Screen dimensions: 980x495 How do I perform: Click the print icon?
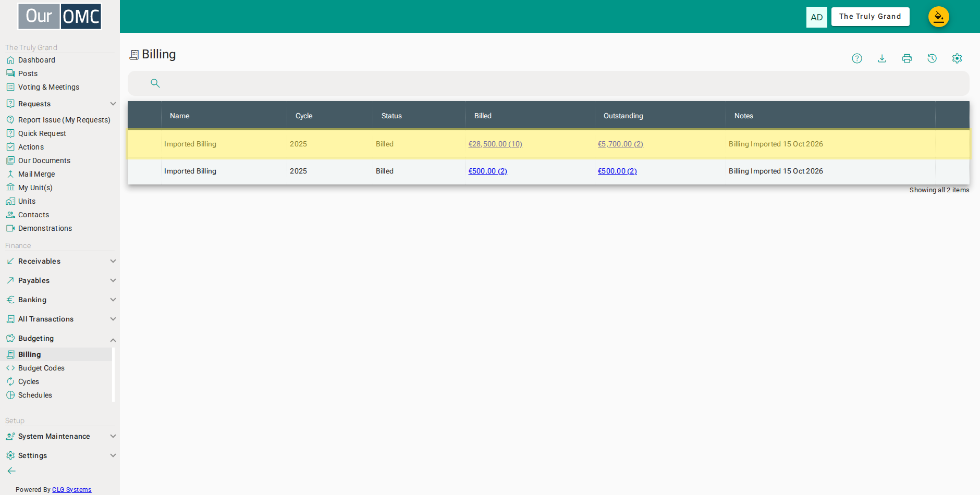click(907, 58)
